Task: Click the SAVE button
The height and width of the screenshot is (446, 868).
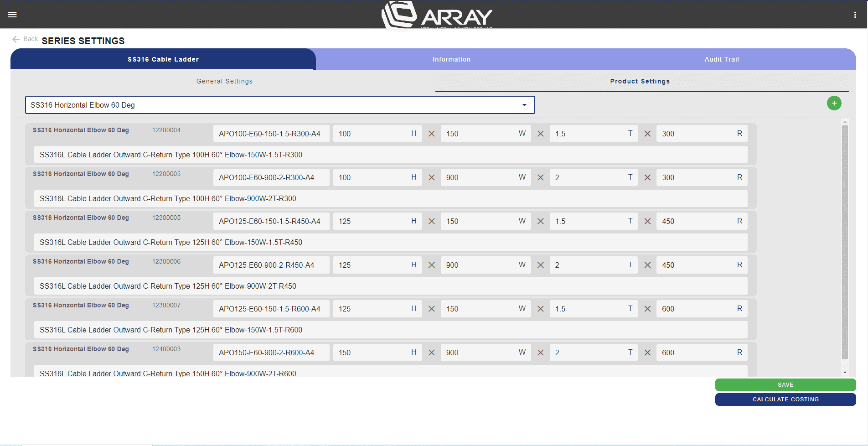Action: click(x=785, y=384)
